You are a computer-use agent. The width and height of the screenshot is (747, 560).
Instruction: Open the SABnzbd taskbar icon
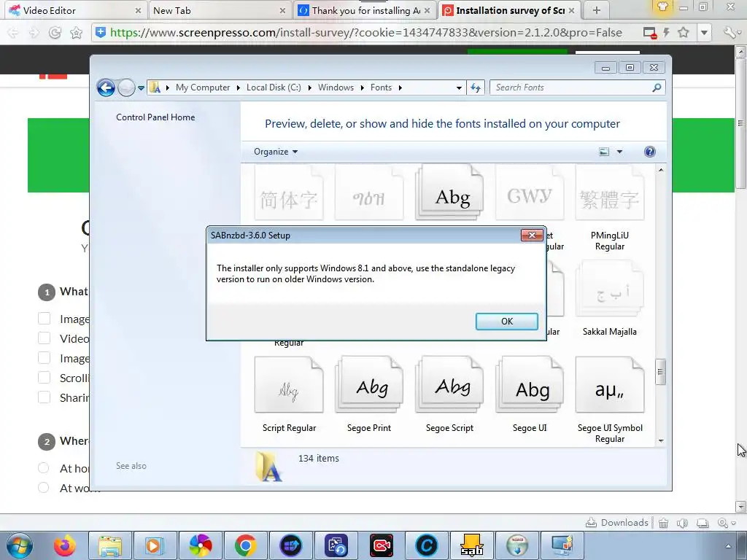(472, 545)
